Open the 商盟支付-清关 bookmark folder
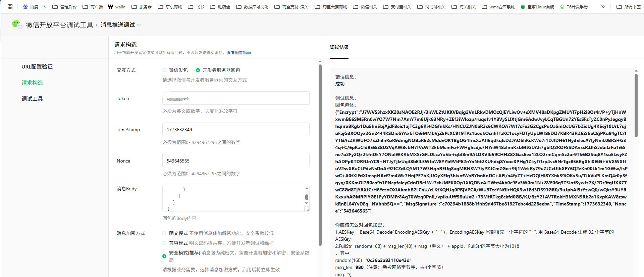 tap(291, 7)
